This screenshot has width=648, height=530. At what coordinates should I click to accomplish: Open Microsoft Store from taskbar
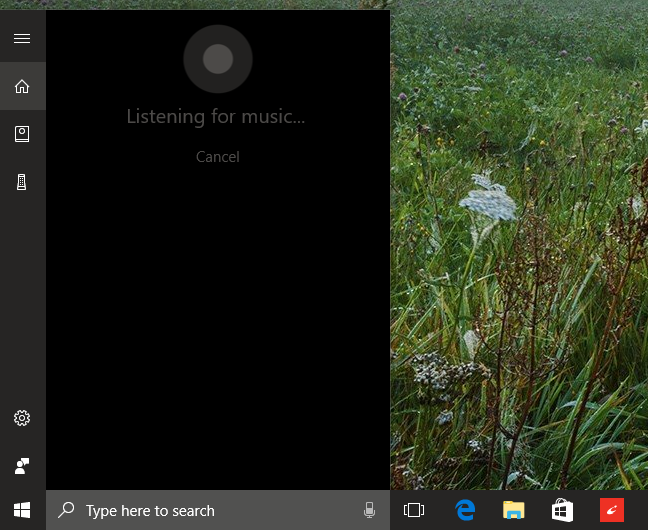click(562, 510)
